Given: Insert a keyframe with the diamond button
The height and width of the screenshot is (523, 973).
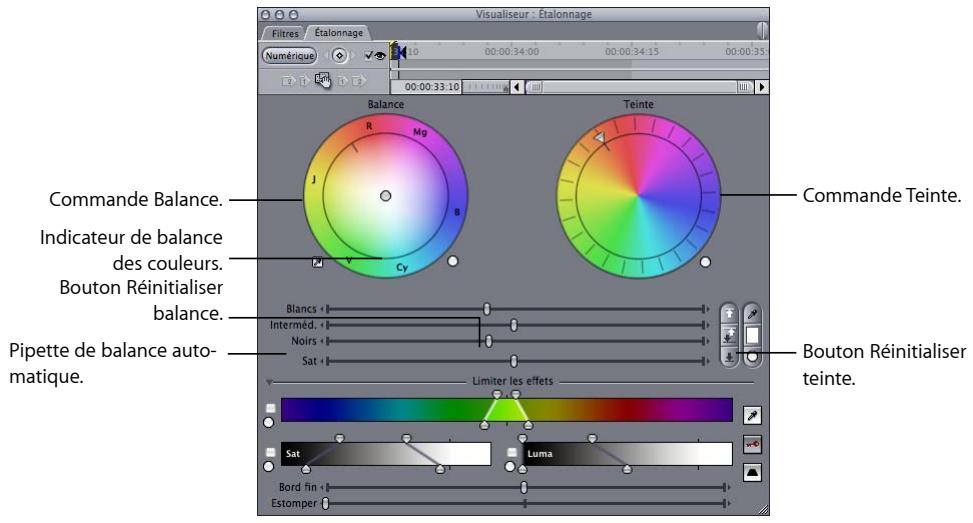Looking at the screenshot, I should (x=339, y=56).
